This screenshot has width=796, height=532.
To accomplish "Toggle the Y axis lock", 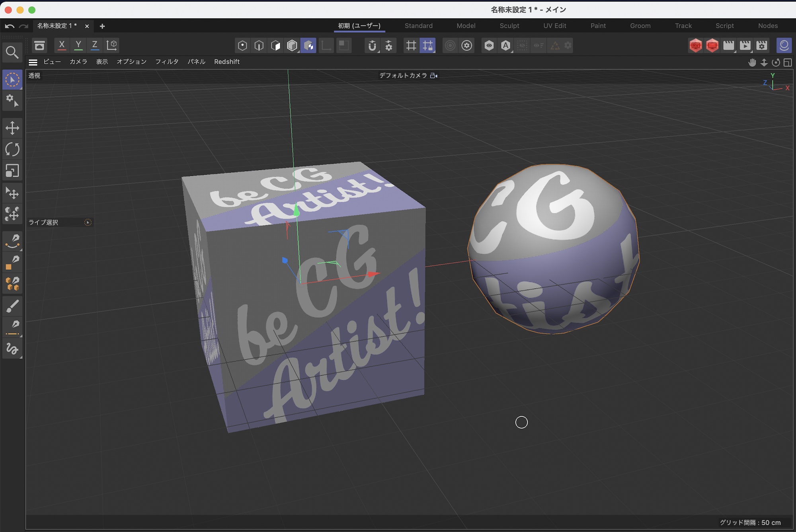I will coord(78,45).
